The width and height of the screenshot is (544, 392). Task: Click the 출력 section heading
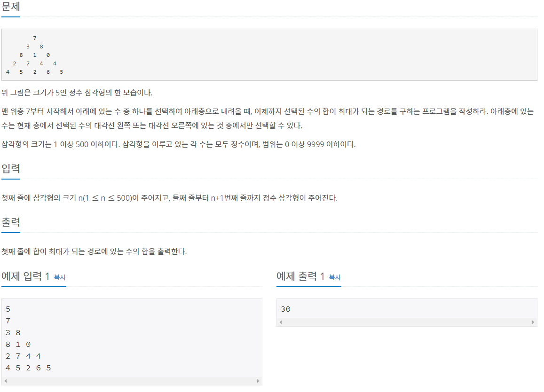[x=11, y=222]
